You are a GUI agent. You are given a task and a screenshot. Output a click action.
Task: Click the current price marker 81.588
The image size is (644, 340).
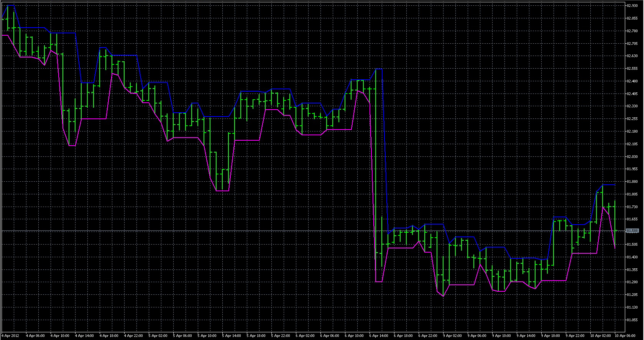pos(632,231)
